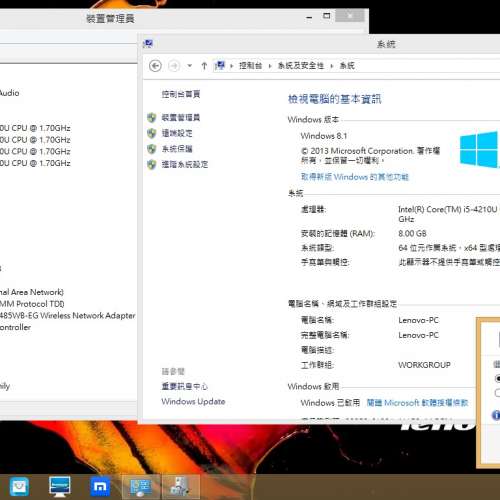Open 控制台首頁 link in the sidebar
This screenshot has width=500, height=500.
click(x=181, y=94)
